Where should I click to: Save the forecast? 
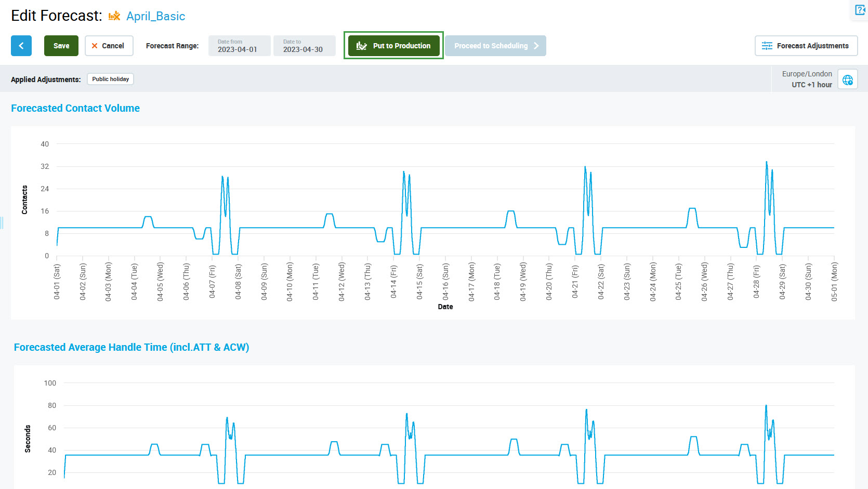(x=61, y=46)
